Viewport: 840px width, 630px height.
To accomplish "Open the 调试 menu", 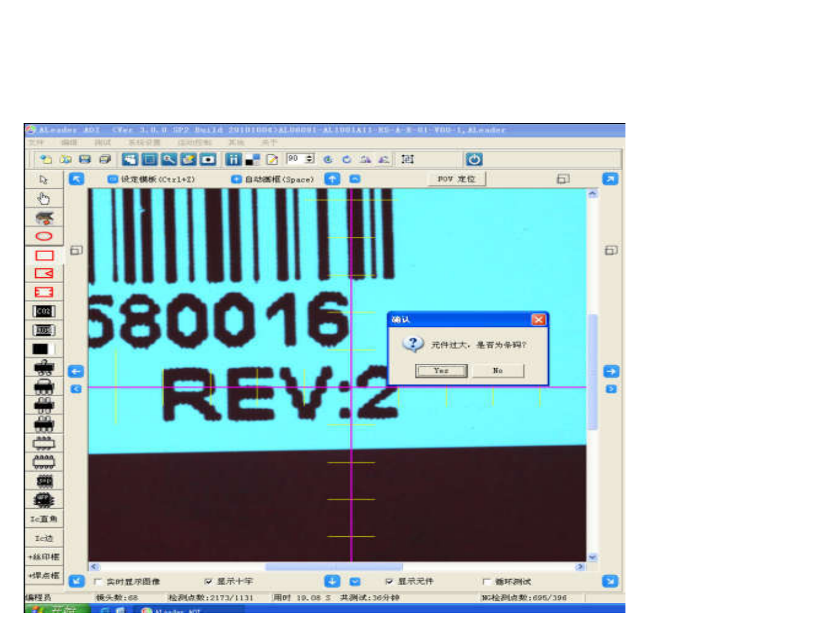I will pyautogui.click(x=102, y=142).
